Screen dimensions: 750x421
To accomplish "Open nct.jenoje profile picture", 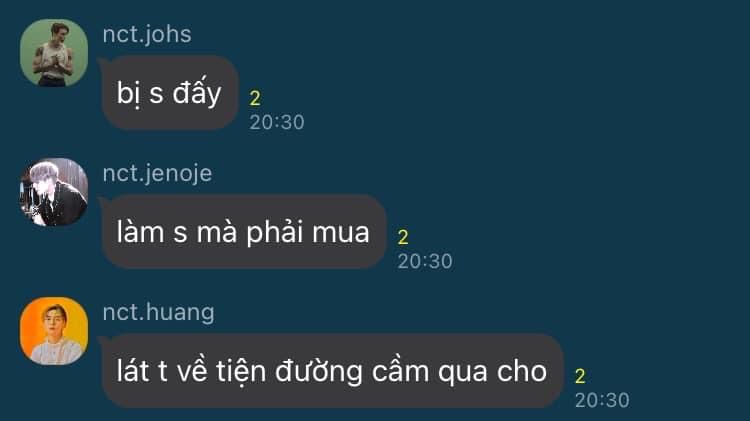I will (54, 192).
